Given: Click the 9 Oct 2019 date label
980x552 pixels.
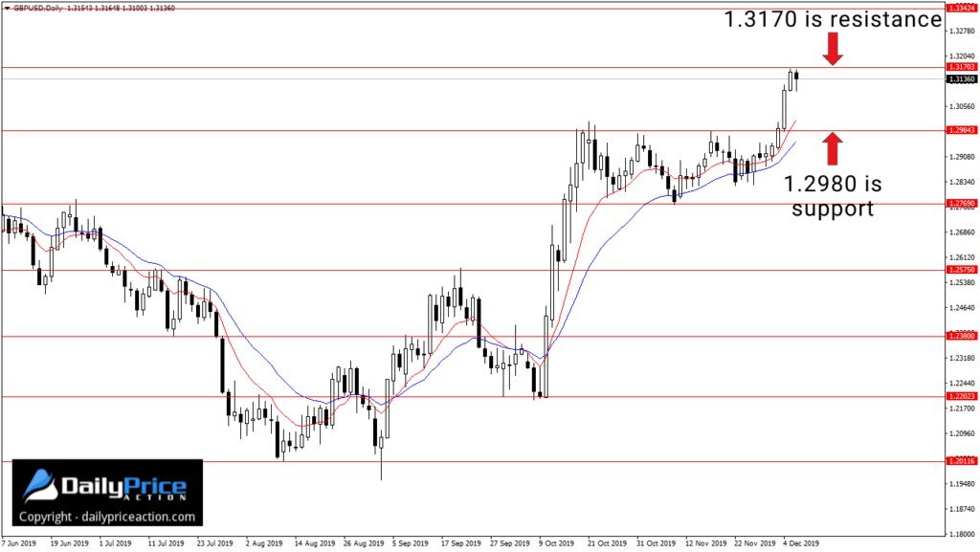Looking at the screenshot, I should pos(556,543).
